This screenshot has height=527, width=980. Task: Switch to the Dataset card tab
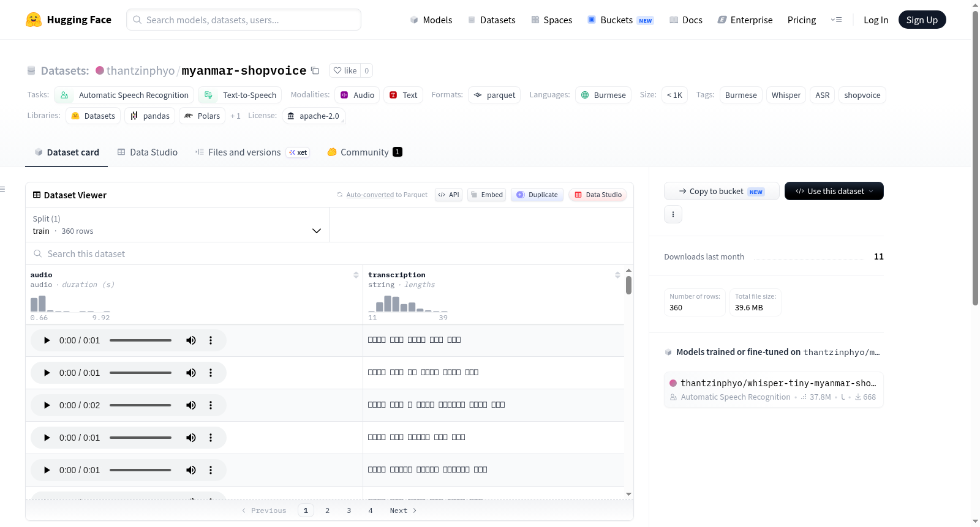click(67, 152)
